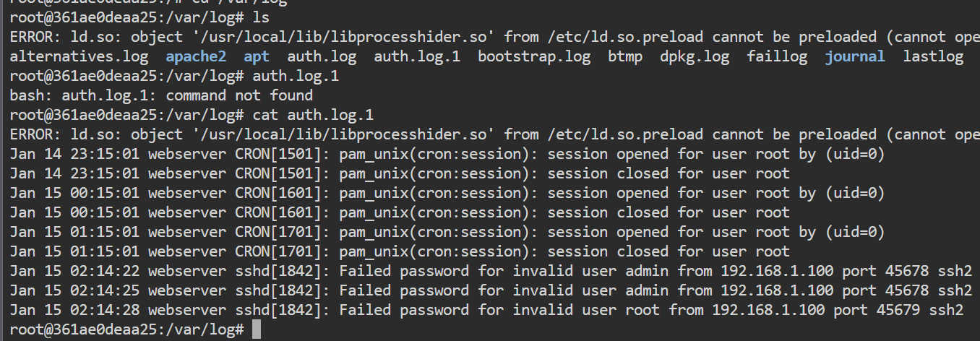Image resolution: width=980 pixels, height=341 pixels.
Task: Click the 'ls' command after the prompt
Action: (x=261, y=17)
